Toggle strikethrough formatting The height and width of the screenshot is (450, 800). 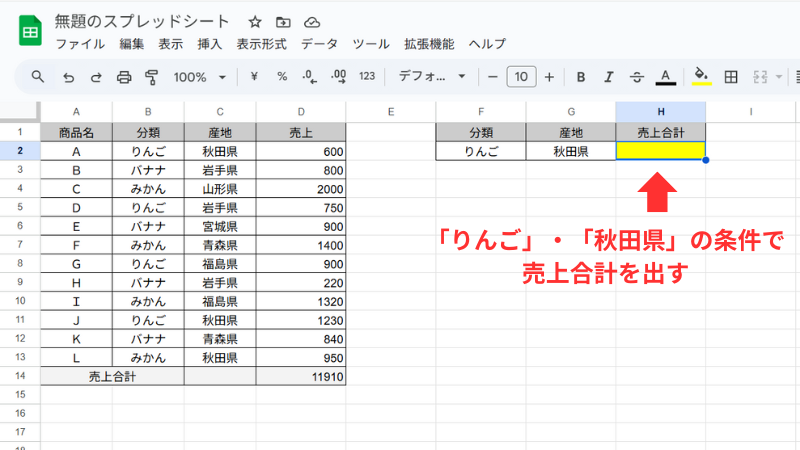click(637, 77)
